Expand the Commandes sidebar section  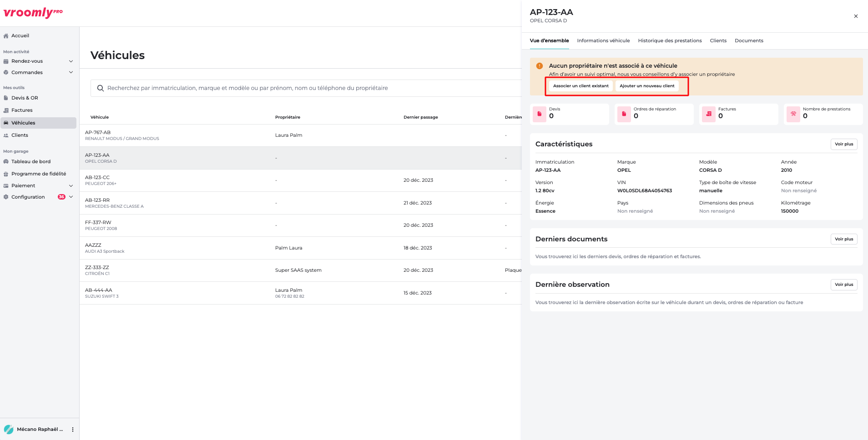[x=71, y=73]
